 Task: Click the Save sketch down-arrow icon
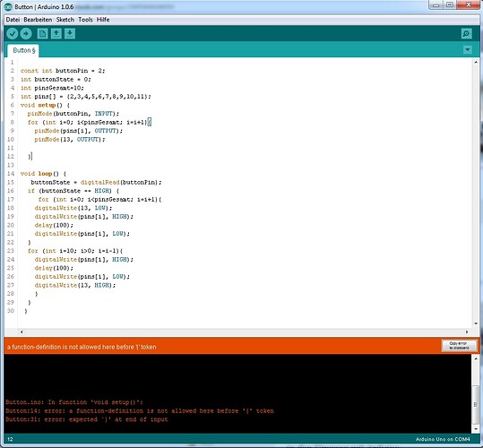click(x=70, y=33)
